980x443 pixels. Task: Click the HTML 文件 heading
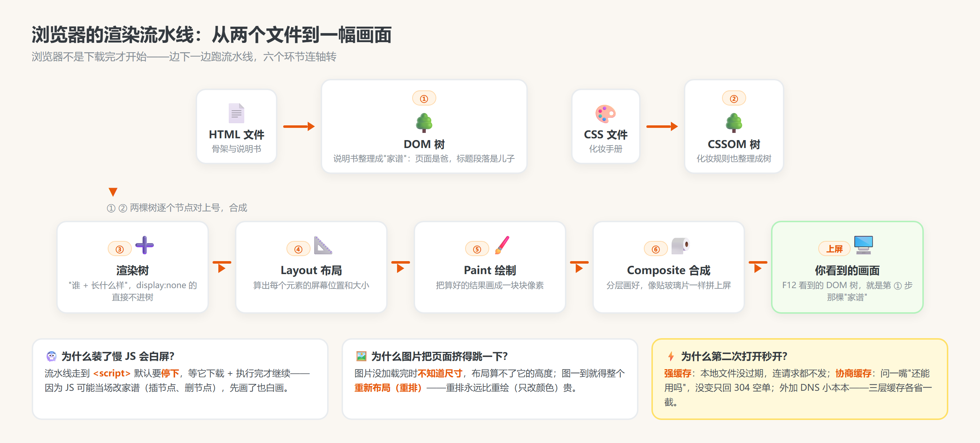236,135
